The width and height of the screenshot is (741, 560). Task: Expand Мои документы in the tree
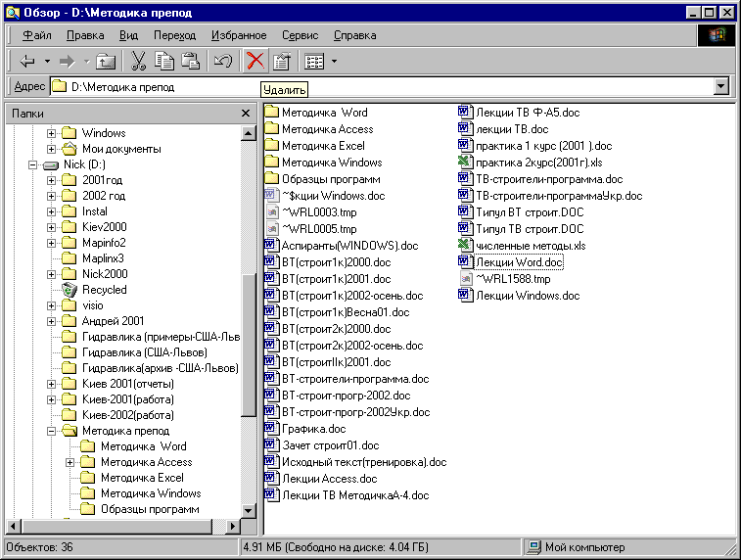(x=51, y=149)
